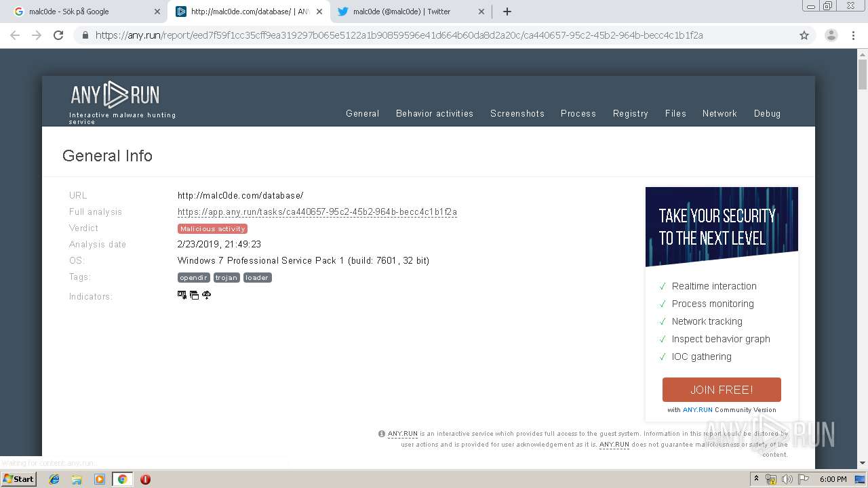Click the 'Inspect behavior graph' feature text
Viewport: 868px width, 488px height.
click(x=721, y=339)
